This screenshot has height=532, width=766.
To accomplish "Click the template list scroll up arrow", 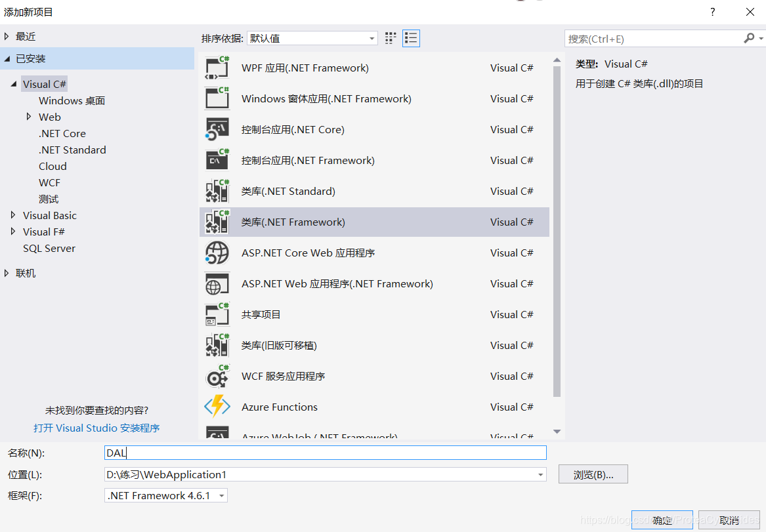I will click(557, 60).
